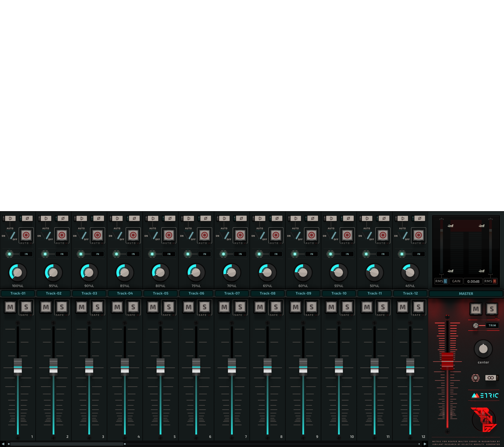Click the 0.00dB gain value field
The image size is (504, 447).
[x=473, y=281]
